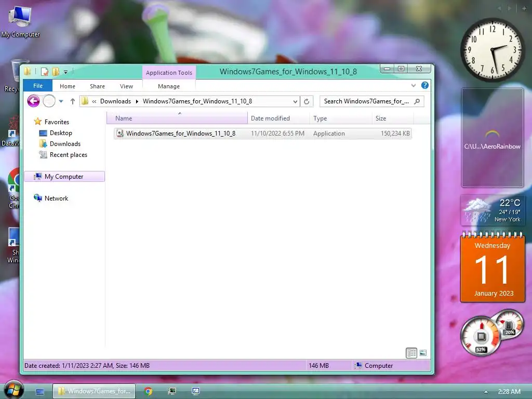Click the 2:28 AM taskbar clock
Screen dimensions: 532x399
click(x=509, y=392)
